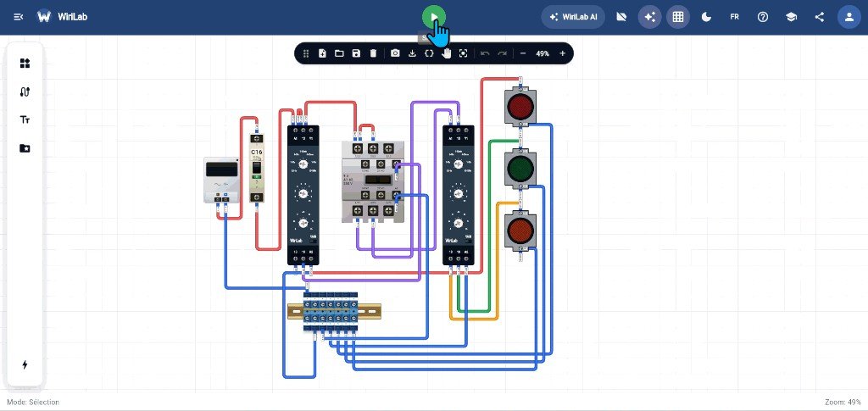Screen dimensions: 868x411
Task: Select the wire drawing tool
Action: coord(25,92)
